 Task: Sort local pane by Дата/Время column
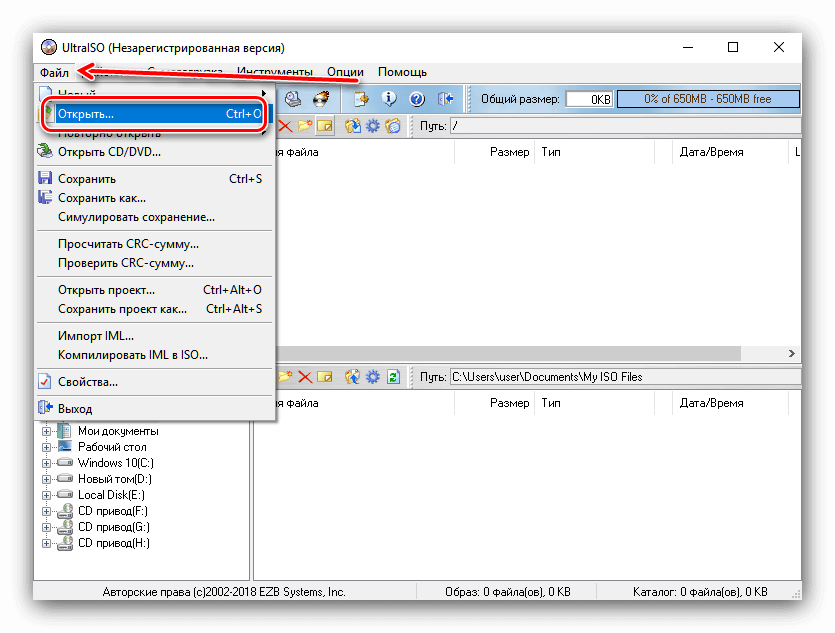click(x=730, y=403)
